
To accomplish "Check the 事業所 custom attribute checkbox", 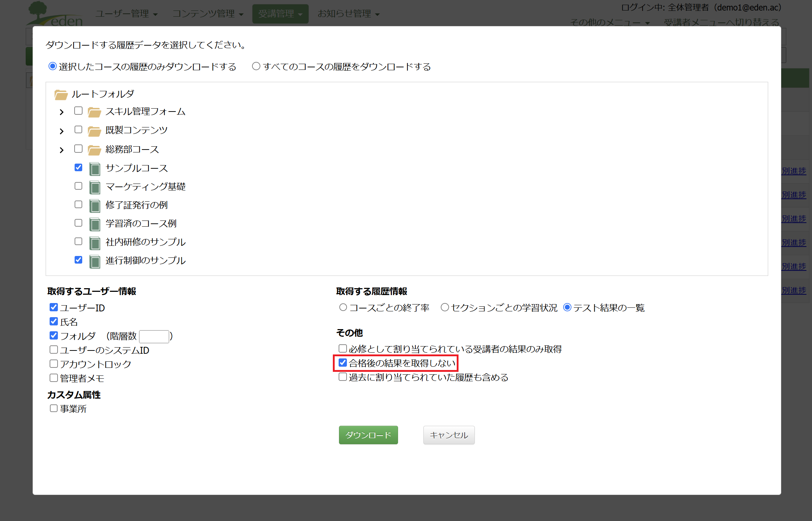I will pyautogui.click(x=54, y=408).
